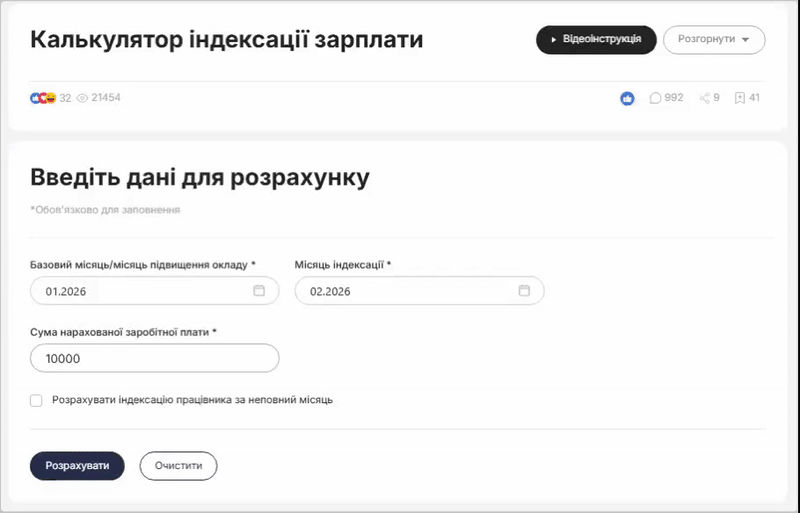Click the blue thumbs-up like icon
The image size is (800, 513).
tap(627, 98)
